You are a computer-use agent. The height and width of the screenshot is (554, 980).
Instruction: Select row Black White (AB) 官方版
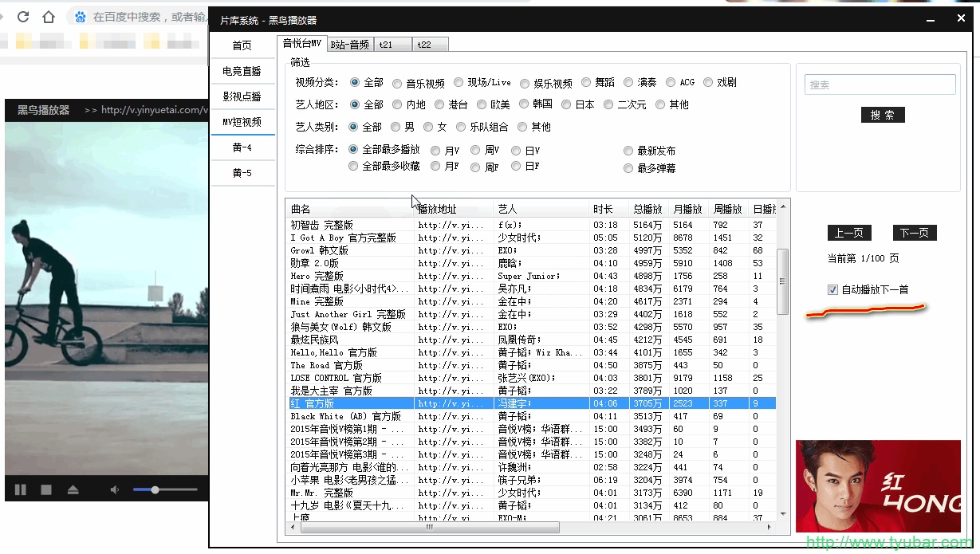(x=532, y=416)
